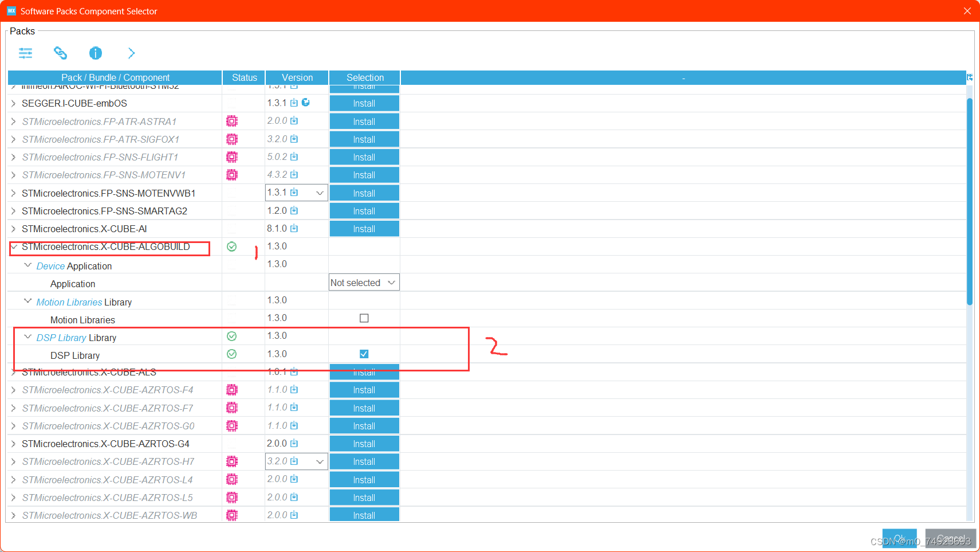Click the globe icon next to SEGGER version
The width and height of the screenshot is (980, 552).
pos(306,102)
